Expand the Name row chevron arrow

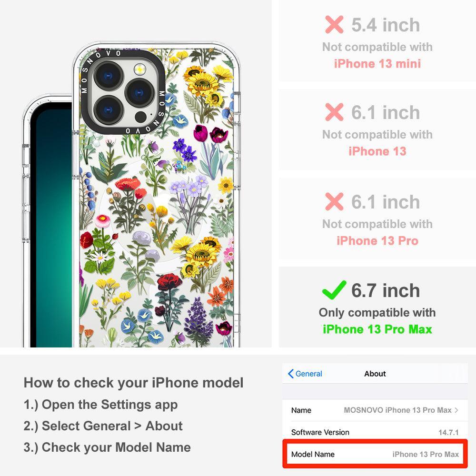[x=456, y=410]
